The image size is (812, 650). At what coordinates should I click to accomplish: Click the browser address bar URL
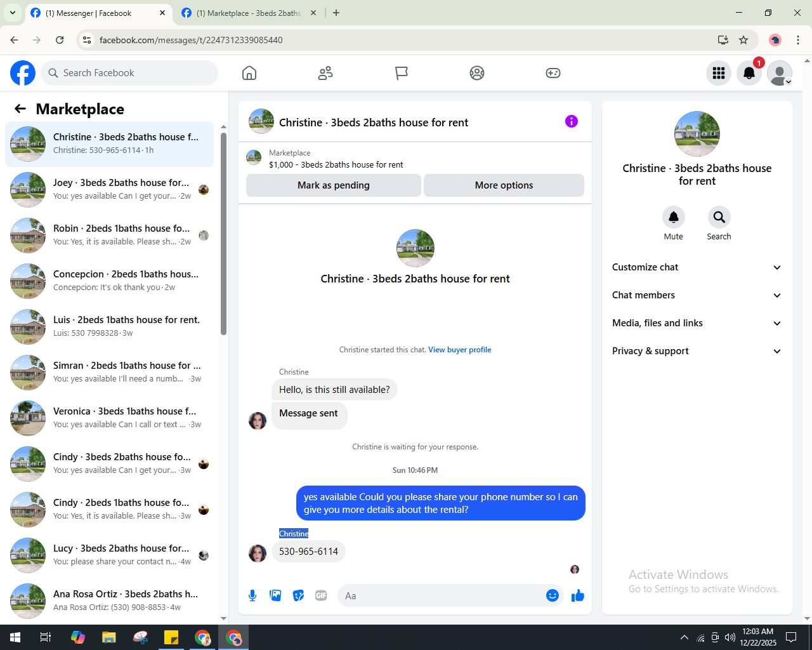191,40
